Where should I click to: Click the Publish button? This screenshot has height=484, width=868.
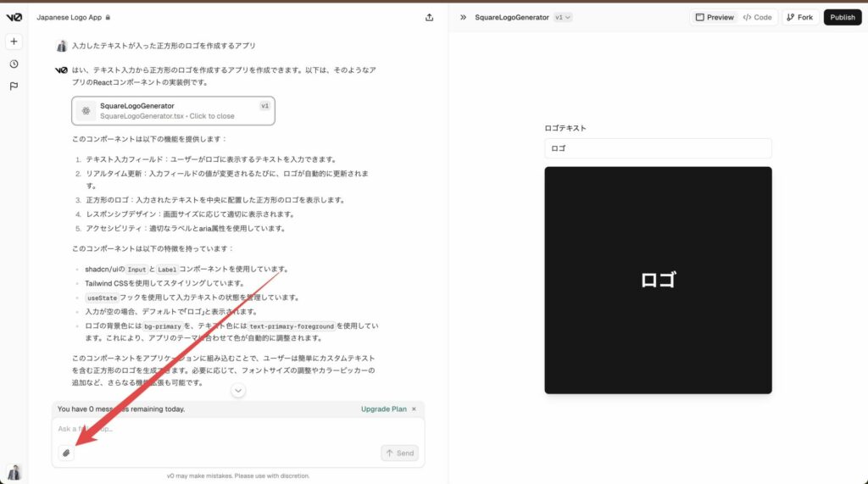pyautogui.click(x=843, y=17)
